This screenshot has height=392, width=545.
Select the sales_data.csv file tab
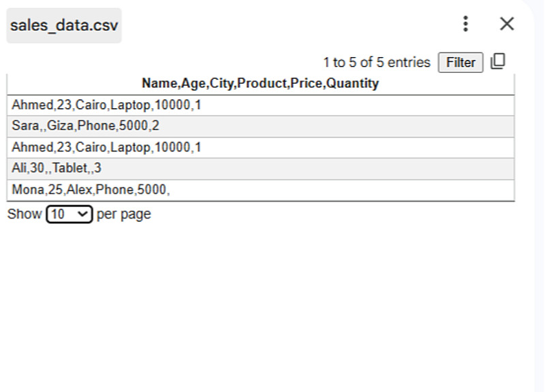(64, 26)
